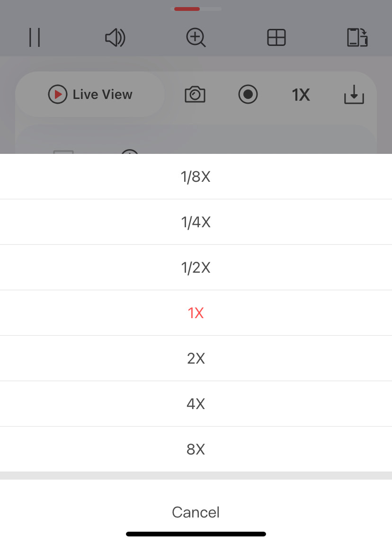Cancel the speed selection sheet
Viewport: 392px width, 544px height.
tap(196, 512)
